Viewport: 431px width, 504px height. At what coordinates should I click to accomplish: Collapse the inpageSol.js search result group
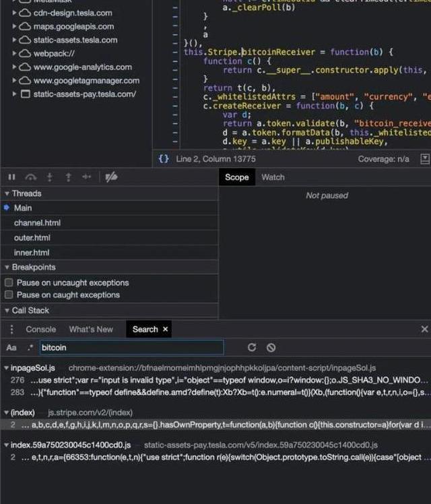tap(6, 369)
